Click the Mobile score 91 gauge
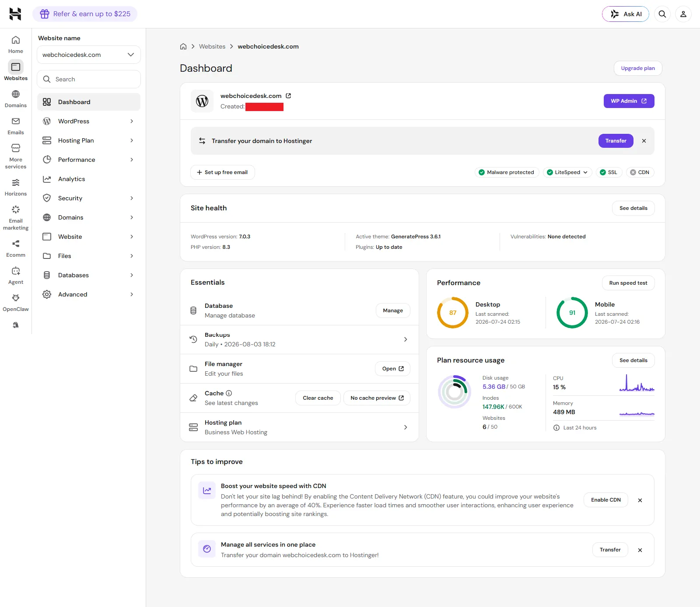Viewport: 700px width, 607px height. (x=572, y=313)
